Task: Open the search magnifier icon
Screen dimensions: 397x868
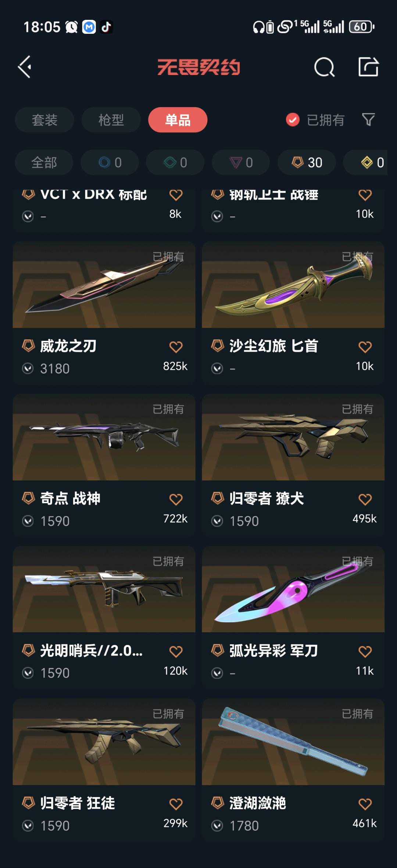Action: tap(324, 67)
